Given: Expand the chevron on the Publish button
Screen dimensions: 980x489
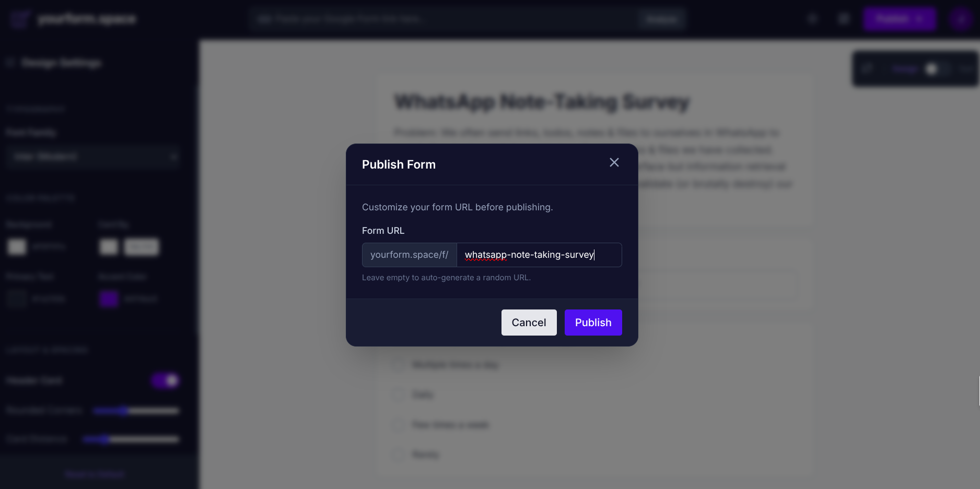Looking at the screenshot, I should (x=918, y=19).
